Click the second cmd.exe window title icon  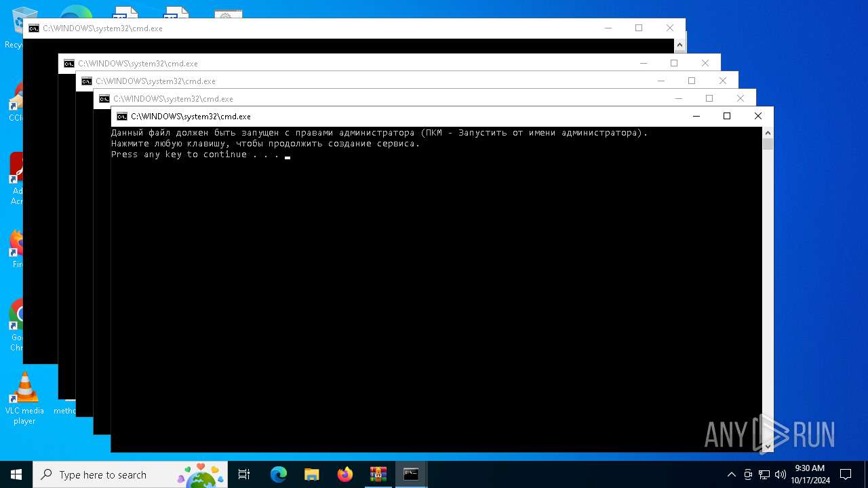[69, 64]
